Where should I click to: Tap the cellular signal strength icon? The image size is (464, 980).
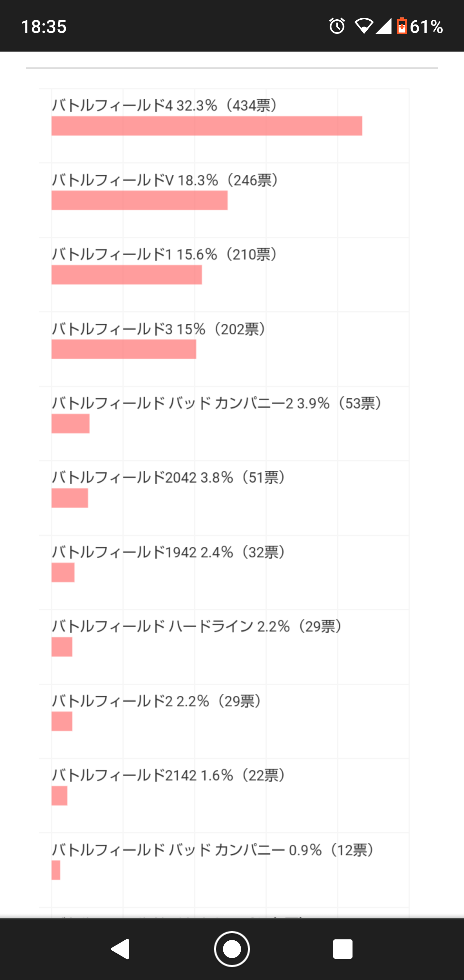[x=383, y=26]
